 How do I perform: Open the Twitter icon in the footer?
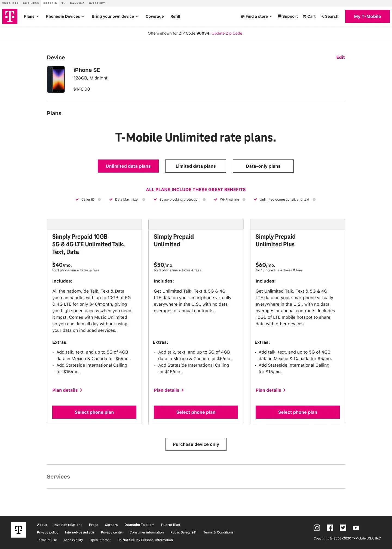click(343, 528)
